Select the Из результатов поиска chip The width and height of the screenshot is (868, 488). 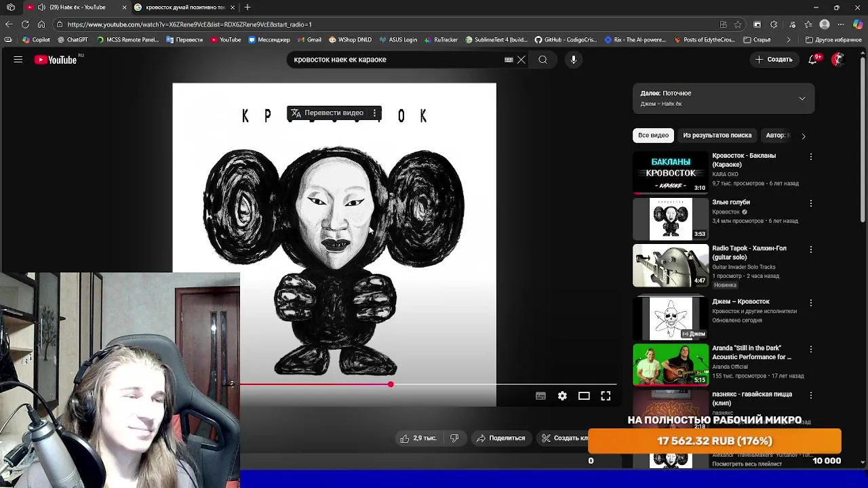pos(717,136)
